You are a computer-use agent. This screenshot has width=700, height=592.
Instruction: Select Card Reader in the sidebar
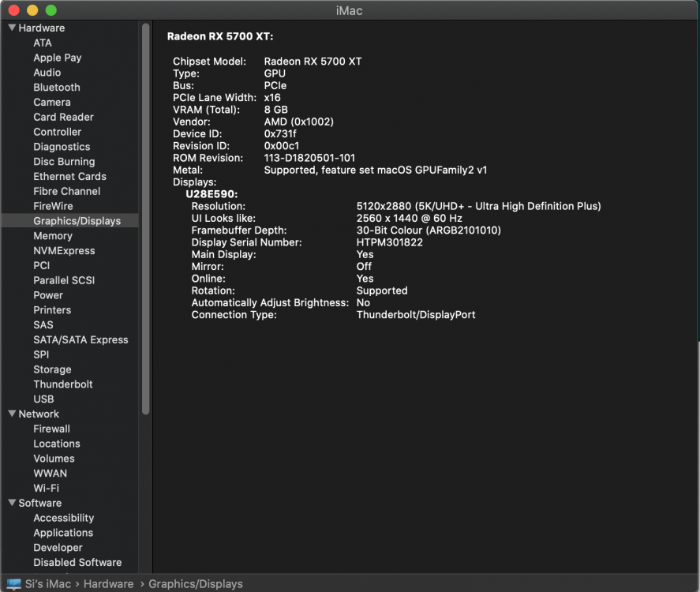[x=63, y=117]
